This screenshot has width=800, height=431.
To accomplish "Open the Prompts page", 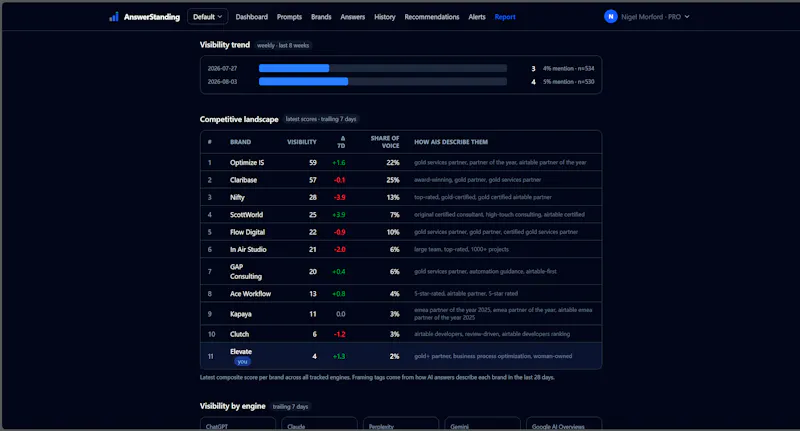I will point(289,17).
